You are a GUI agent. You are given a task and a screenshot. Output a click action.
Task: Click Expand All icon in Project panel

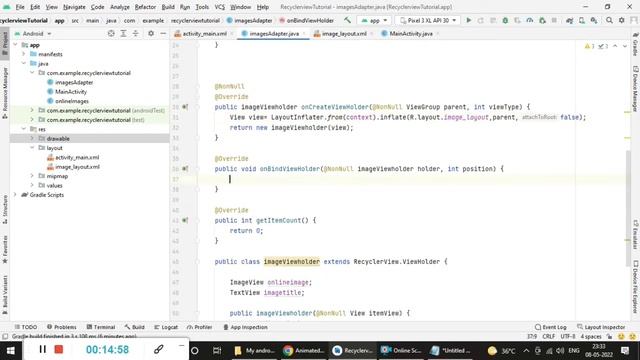(x=123, y=33)
